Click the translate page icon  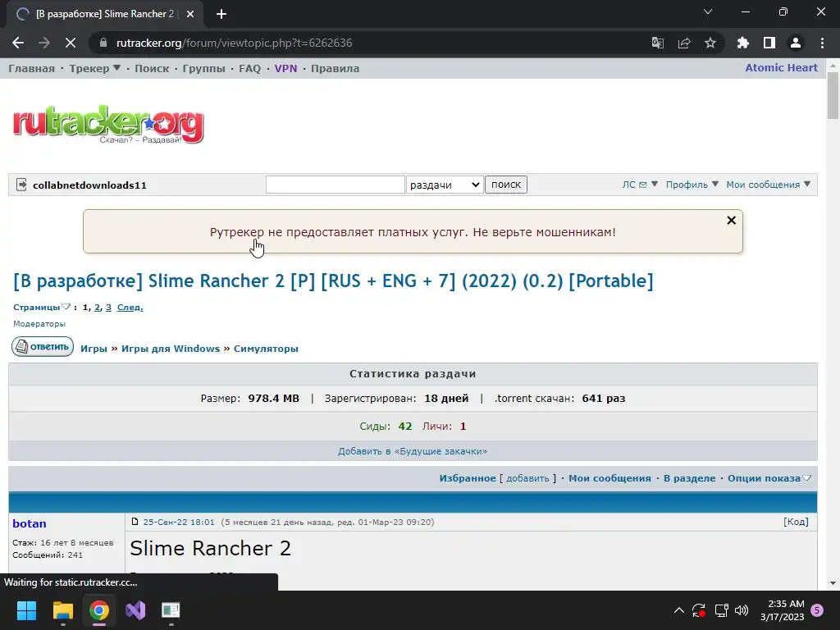point(657,43)
